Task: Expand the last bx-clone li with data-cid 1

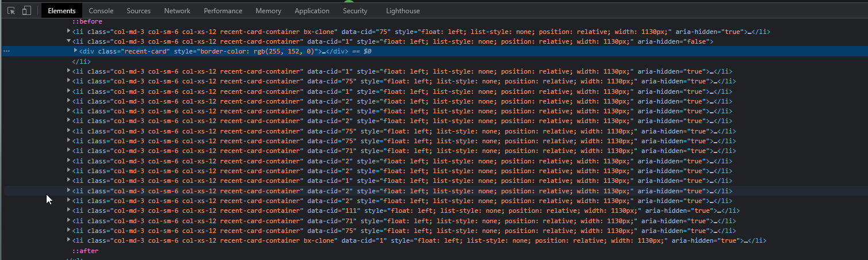Action: point(69,240)
